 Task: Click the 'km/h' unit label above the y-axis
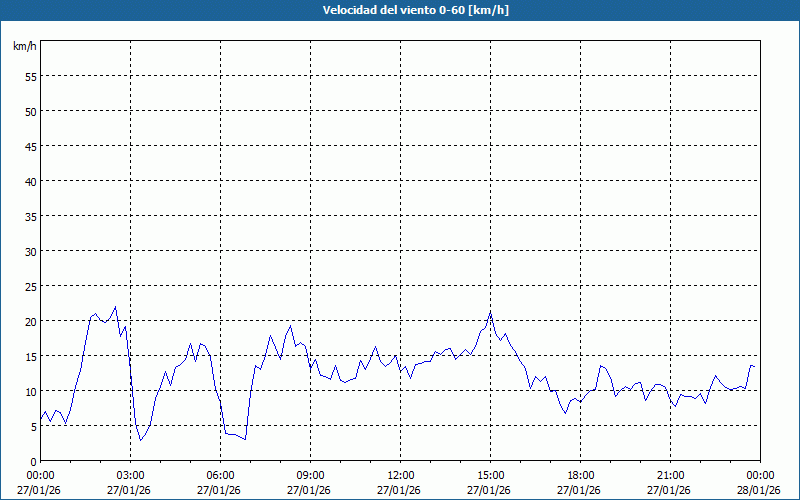click(x=24, y=47)
